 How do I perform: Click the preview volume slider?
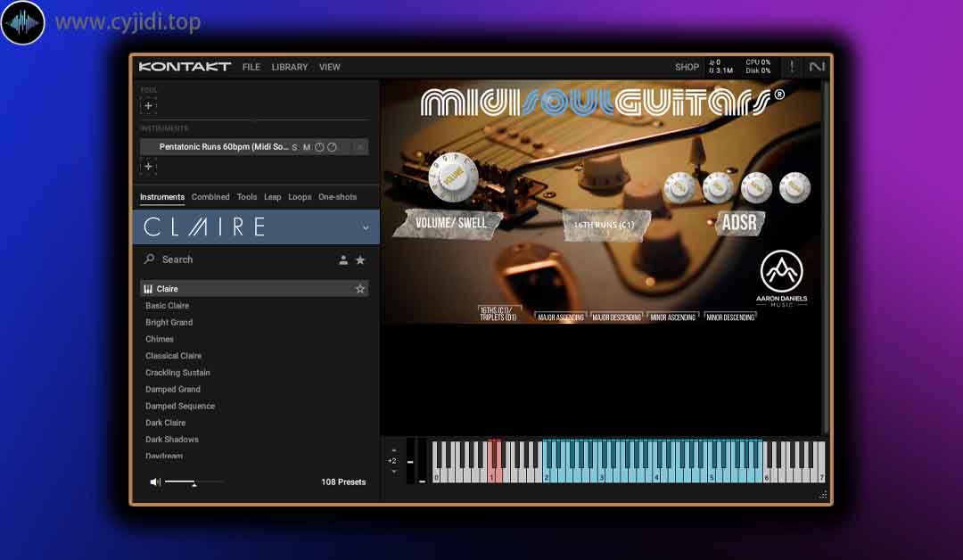193,482
